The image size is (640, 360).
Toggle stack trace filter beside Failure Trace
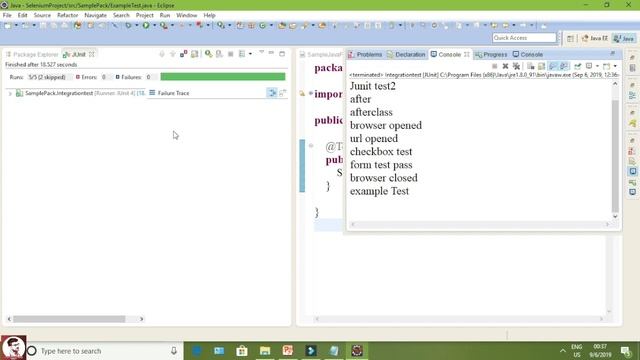(272, 93)
